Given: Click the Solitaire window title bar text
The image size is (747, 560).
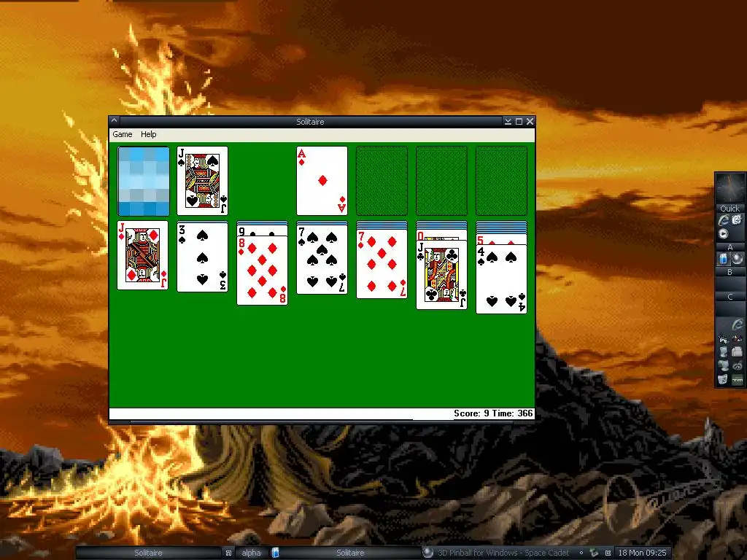Looking at the screenshot, I should click(310, 122).
